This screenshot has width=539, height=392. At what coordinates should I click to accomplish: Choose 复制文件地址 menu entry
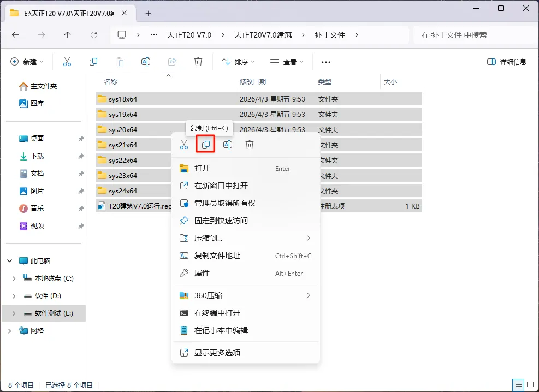pyautogui.click(x=245, y=256)
